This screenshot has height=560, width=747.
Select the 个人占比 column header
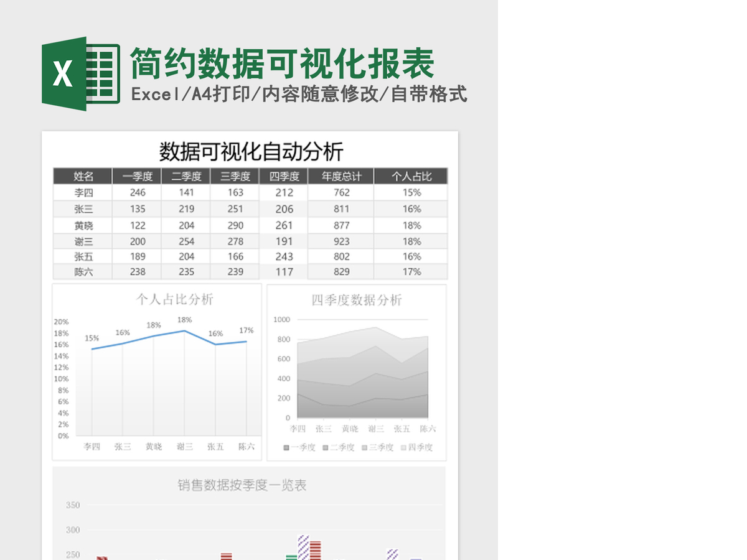click(x=411, y=176)
